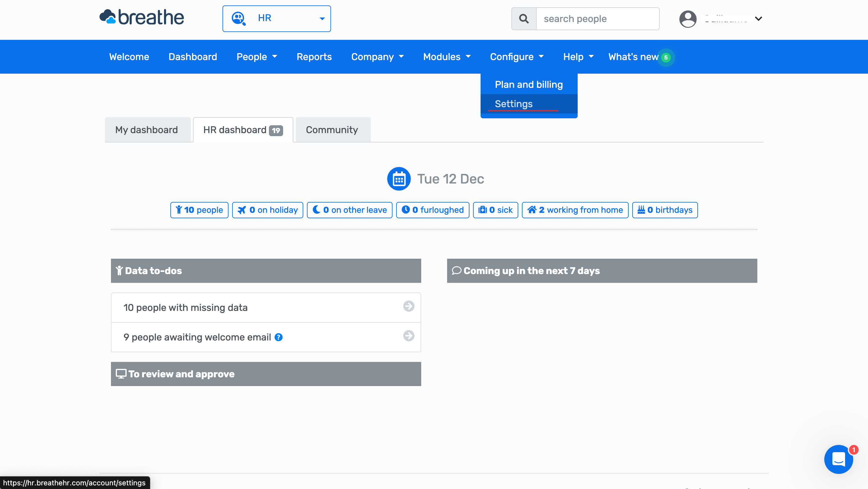The width and height of the screenshot is (868, 489).
Task: Click the cake icon on the birthdays chip
Action: (642, 210)
